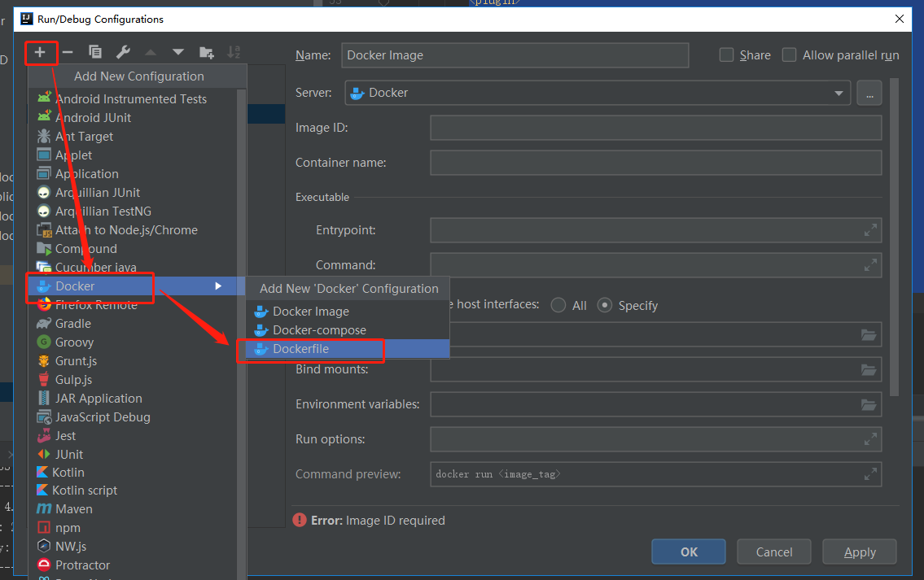Click the Name text field
This screenshot has height=580, width=924.
point(515,55)
